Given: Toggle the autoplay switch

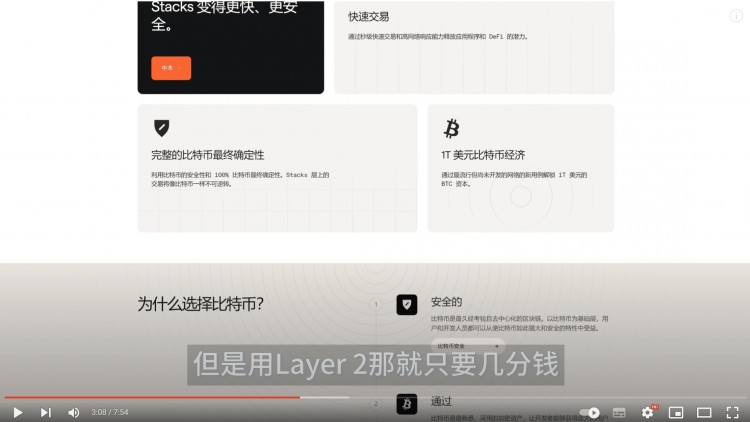Looking at the screenshot, I should (590, 412).
